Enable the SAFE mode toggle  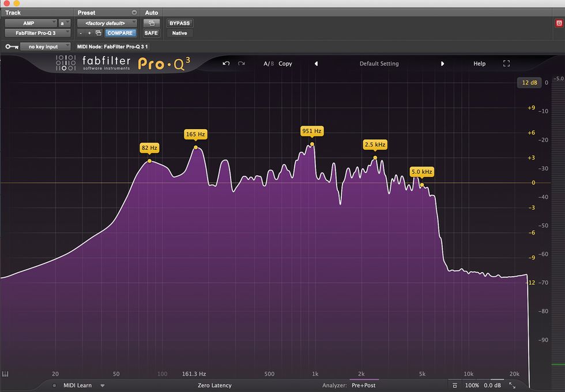point(150,33)
